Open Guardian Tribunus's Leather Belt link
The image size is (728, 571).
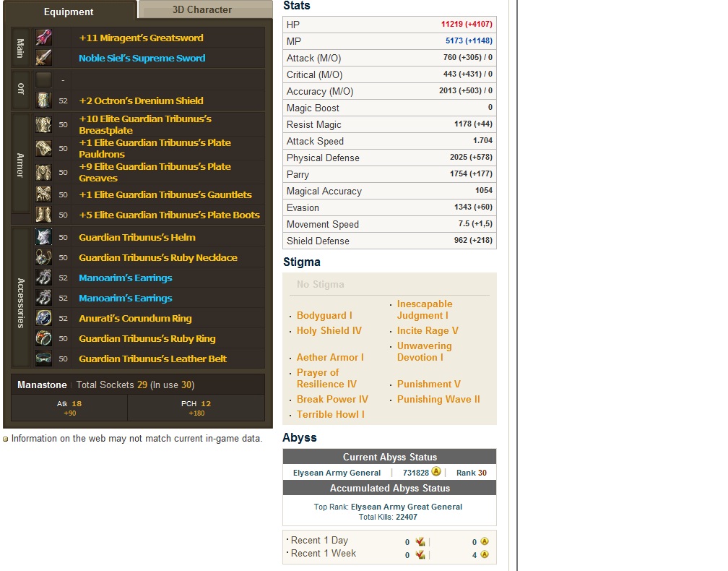tap(153, 359)
